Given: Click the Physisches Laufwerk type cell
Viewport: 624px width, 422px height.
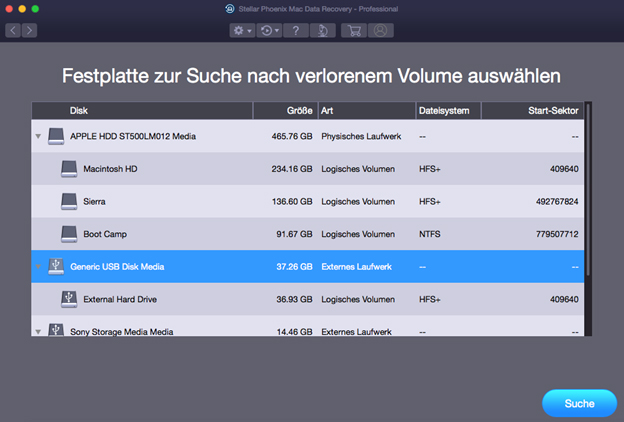Looking at the screenshot, I should 361,136.
